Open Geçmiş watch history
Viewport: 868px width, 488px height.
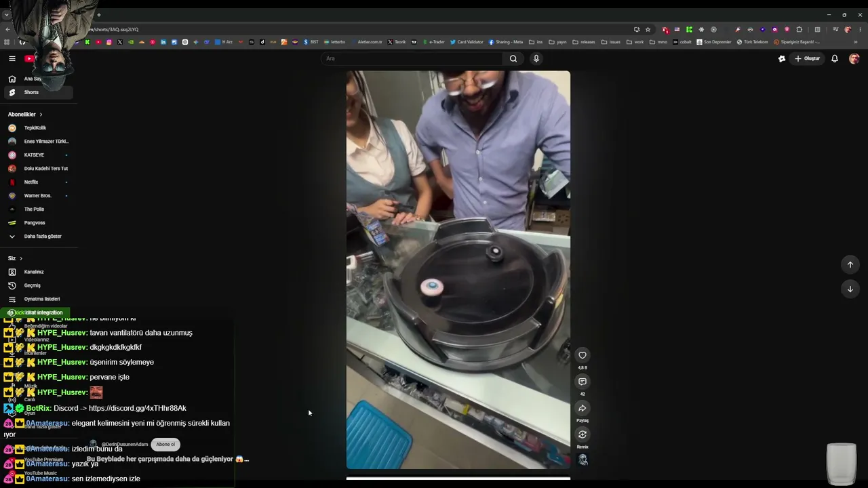[x=39, y=285]
